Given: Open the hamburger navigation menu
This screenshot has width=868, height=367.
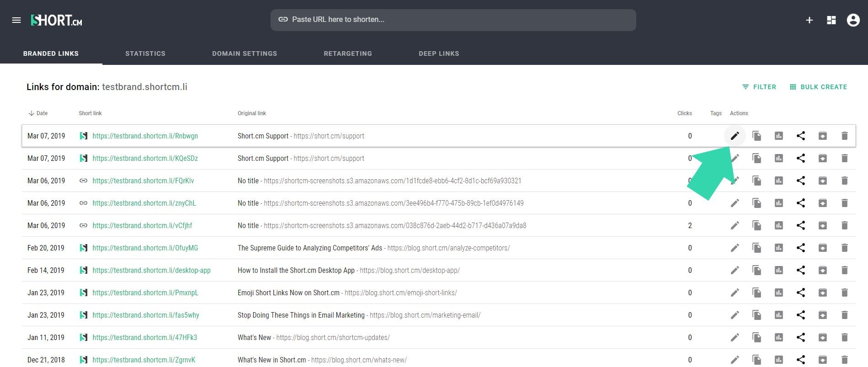Looking at the screenshot, I should (16, 20).
